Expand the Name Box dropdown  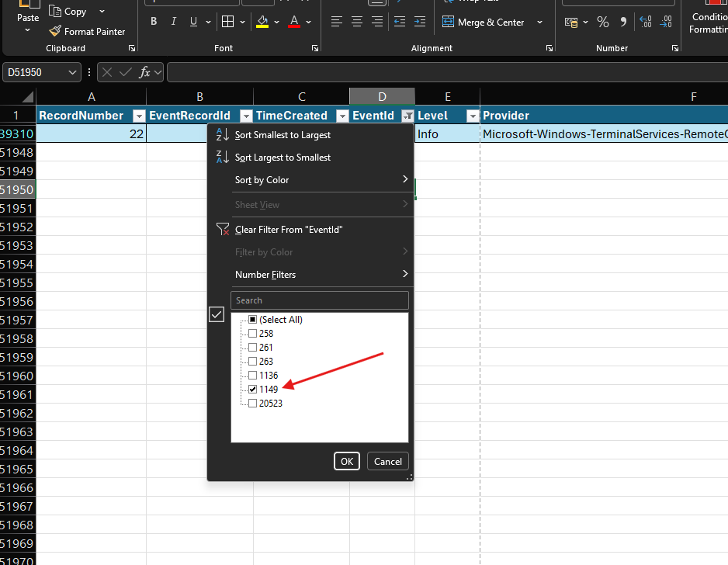click(72, 72)
